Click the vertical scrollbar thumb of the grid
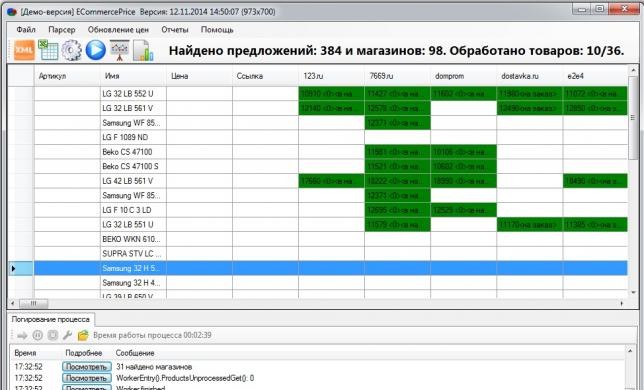This screenshot has height=390, width=644. [x=633, y=118]
